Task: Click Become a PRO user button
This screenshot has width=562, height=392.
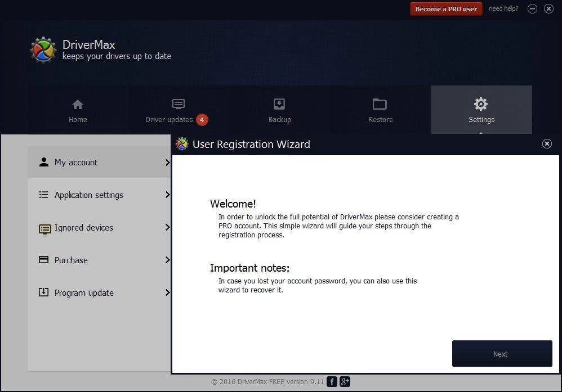Action: tap(446, 9)
